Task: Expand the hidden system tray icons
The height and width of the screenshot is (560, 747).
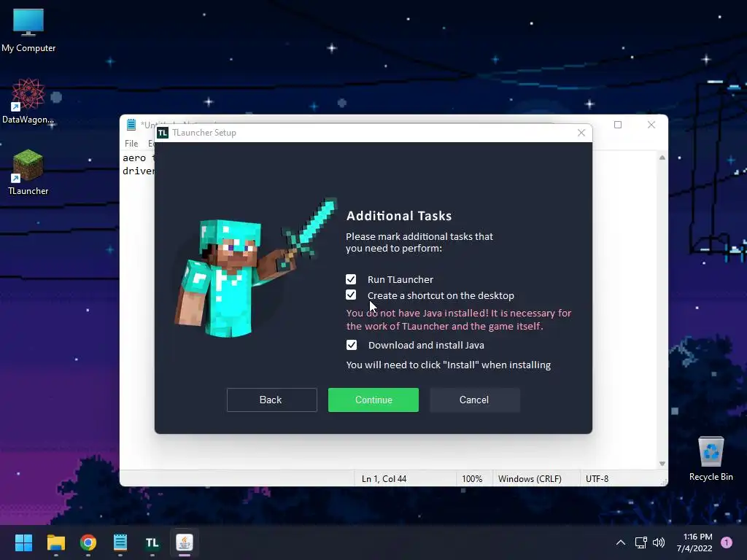Action: [620, 542]
